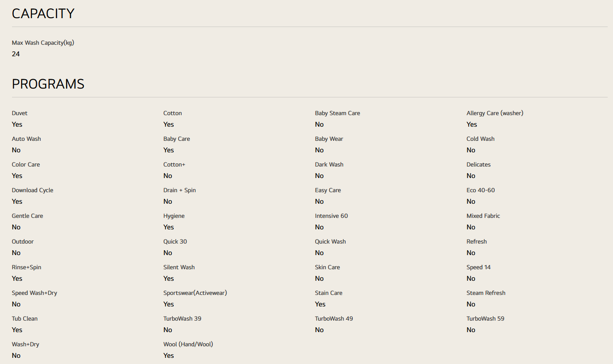Click the TurboWash 59 label
This screenshot has width=613, height=364.
pos(485,319)
